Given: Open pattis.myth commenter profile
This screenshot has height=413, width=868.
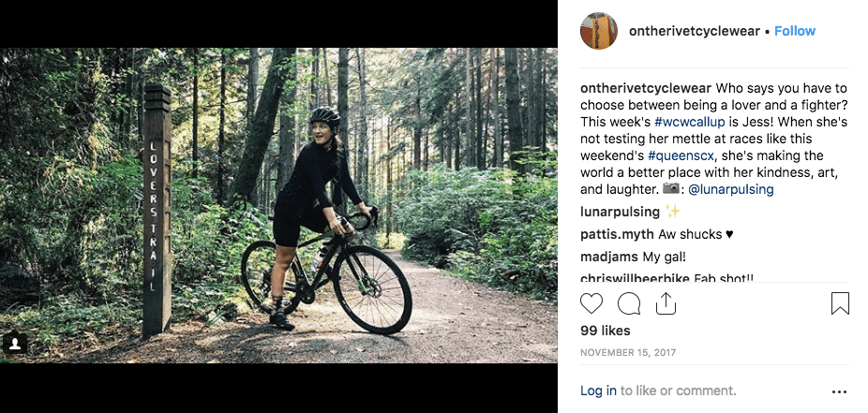Looking at the screenshot, I should pos(619,234).
